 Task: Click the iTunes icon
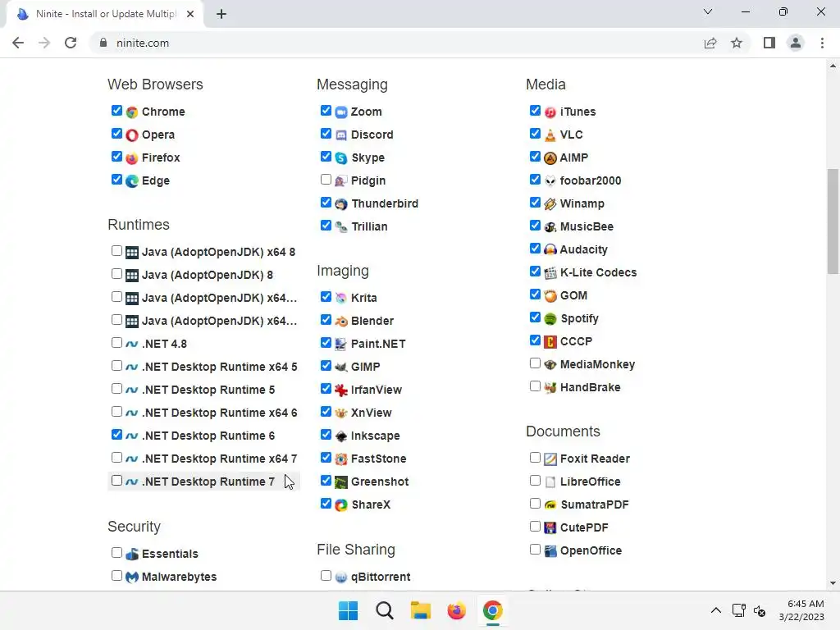click(x=550, y=112)
